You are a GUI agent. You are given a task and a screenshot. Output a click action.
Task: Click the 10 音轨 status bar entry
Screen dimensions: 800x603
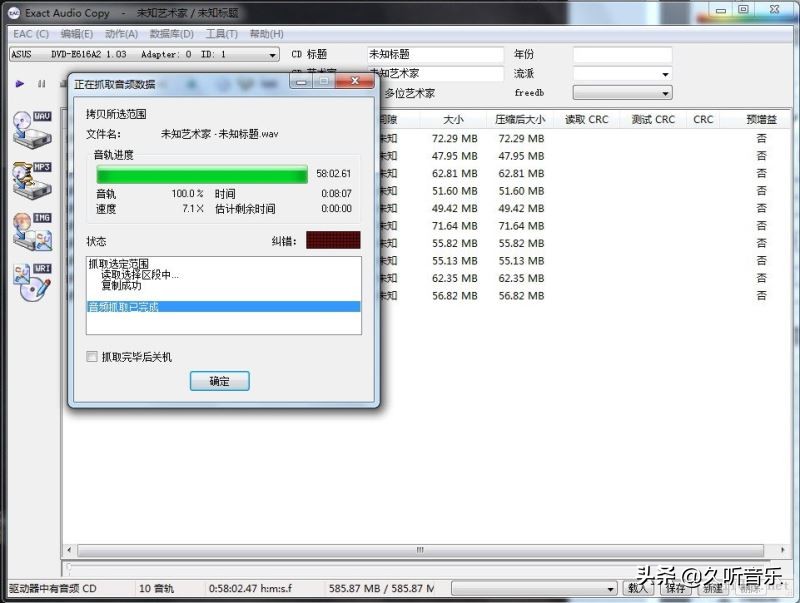point(156,588)
